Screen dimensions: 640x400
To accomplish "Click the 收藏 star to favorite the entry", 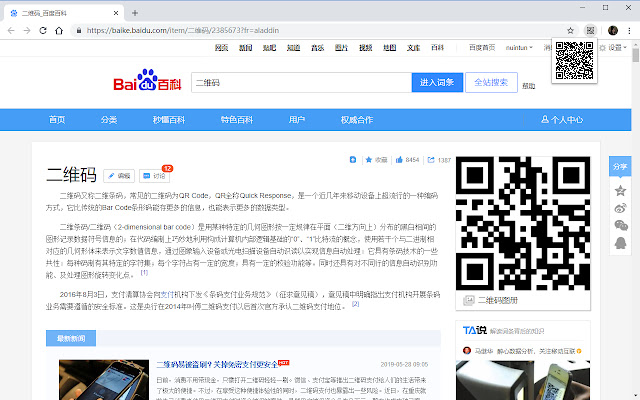I will (x=369, y=160).
